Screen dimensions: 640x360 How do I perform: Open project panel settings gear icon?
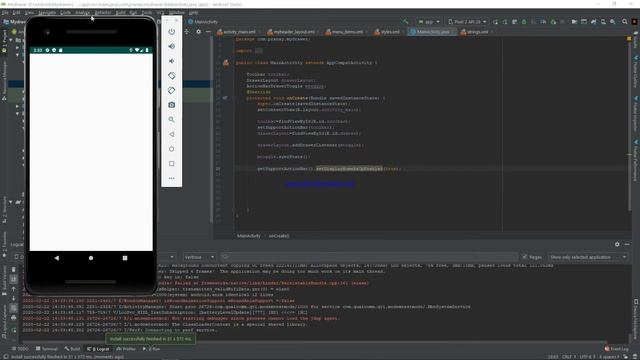[198, 31]
